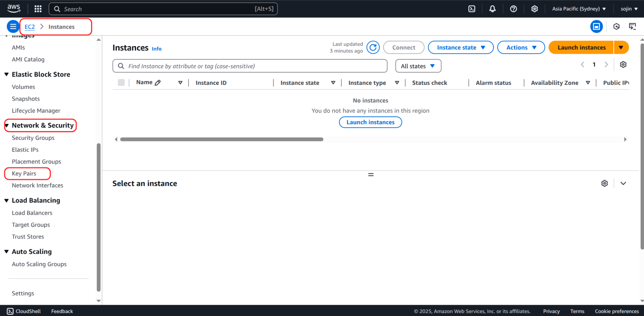Screen dimensions: 644x316
Task: Open the notifications bell
Action: tap(492, 9)
